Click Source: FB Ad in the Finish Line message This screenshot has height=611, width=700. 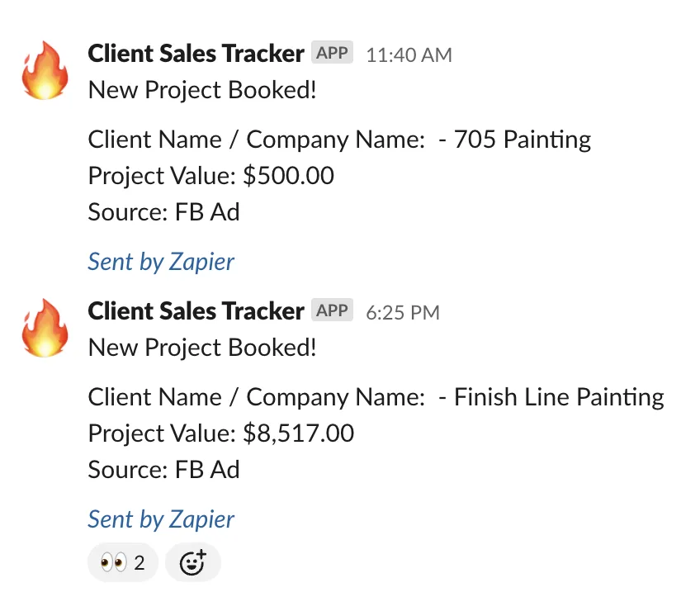pos(163,470)
